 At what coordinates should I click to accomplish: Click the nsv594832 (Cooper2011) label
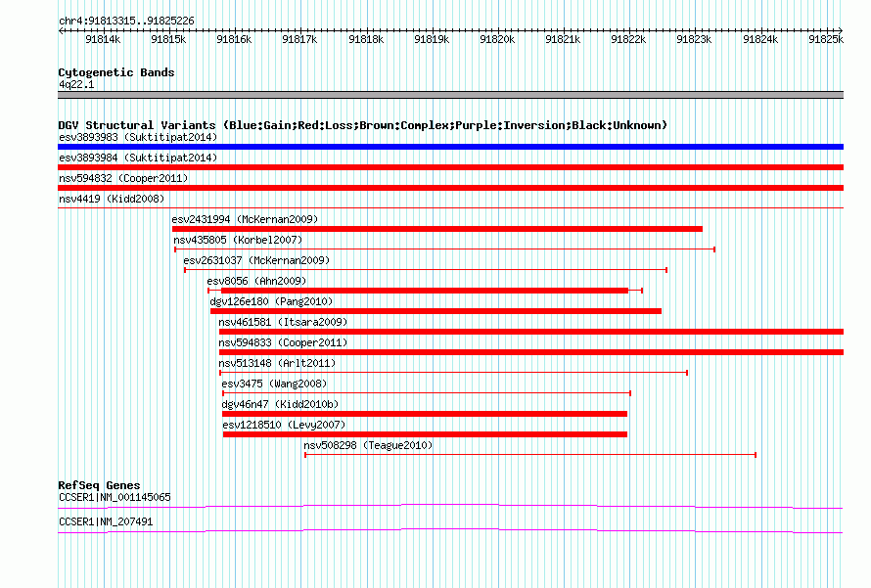[123, 178]
